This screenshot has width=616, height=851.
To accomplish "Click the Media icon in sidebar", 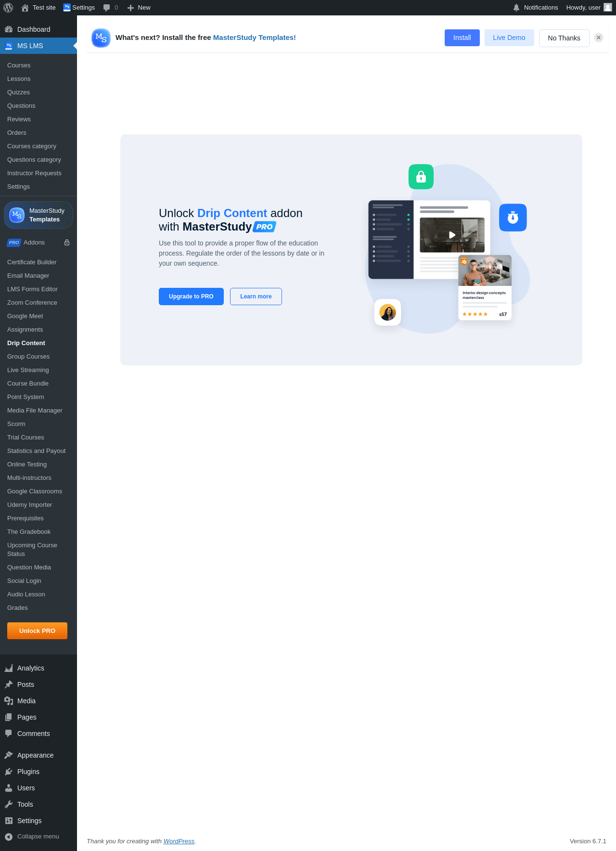I will pyautogui.click(x=9, y=701).
